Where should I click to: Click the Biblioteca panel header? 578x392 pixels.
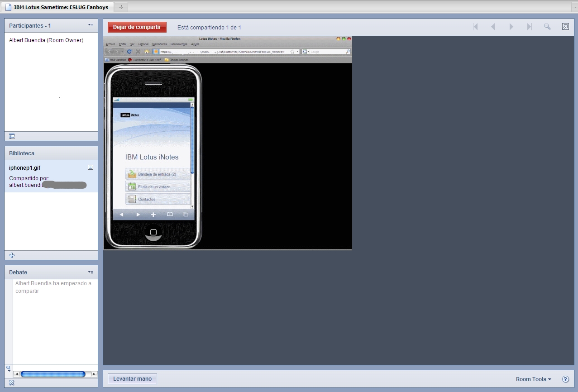[51, 153]
